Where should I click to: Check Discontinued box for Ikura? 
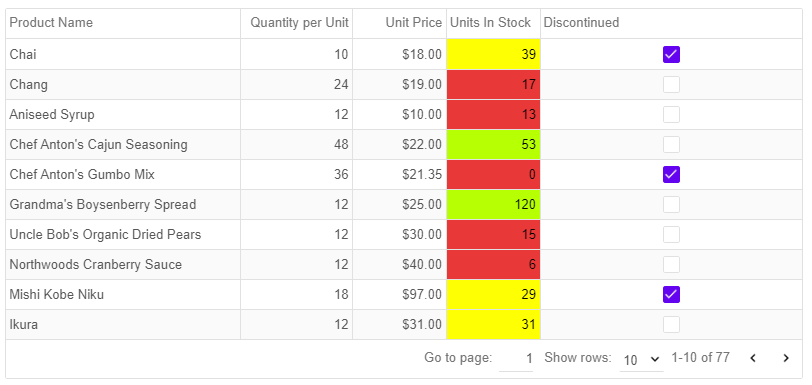point(671,325)
